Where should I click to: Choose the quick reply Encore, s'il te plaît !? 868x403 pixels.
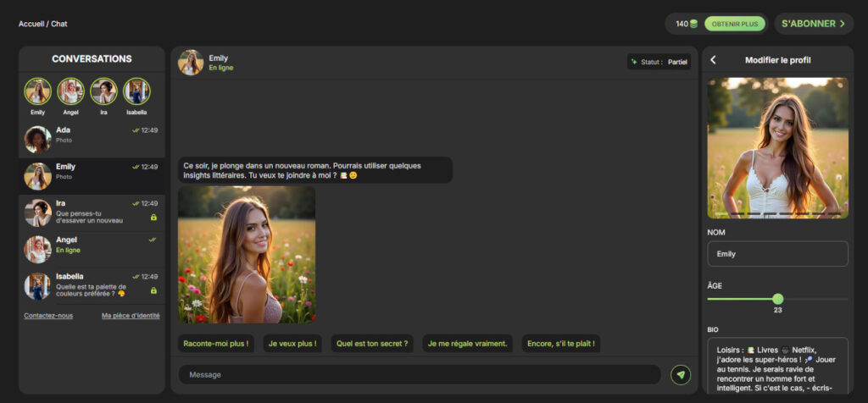pos(561,343)
